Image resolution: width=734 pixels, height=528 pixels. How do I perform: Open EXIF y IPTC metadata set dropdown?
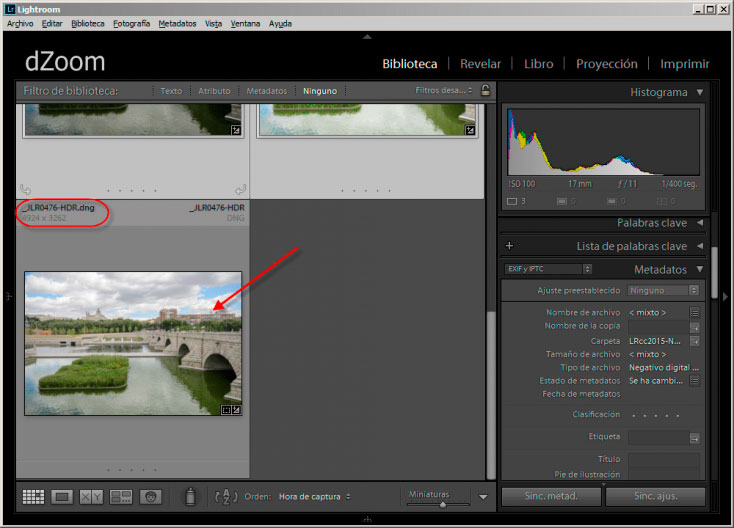548,269
